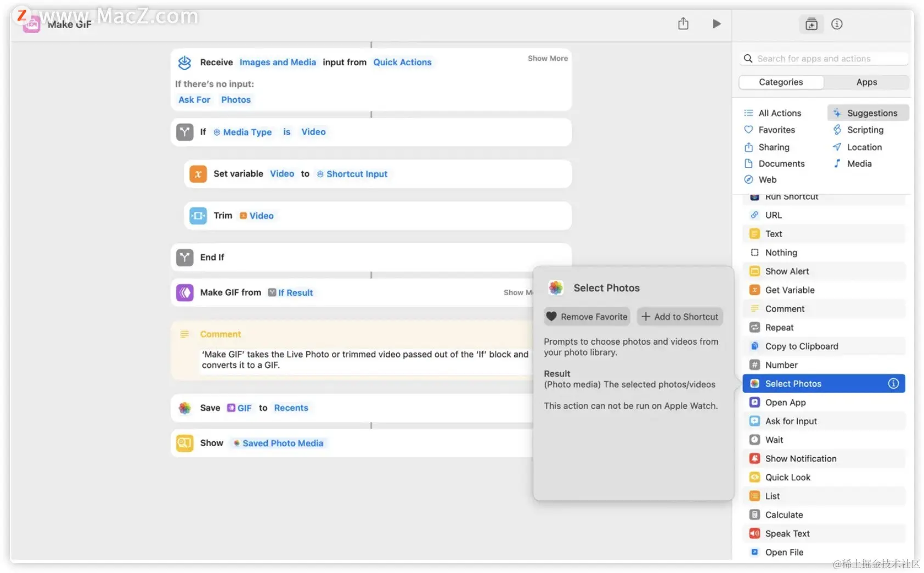Image resolution: width=924 pixels, height=573 pixels.
Task: Choose the URL action in list
Action: click(824, 215)
